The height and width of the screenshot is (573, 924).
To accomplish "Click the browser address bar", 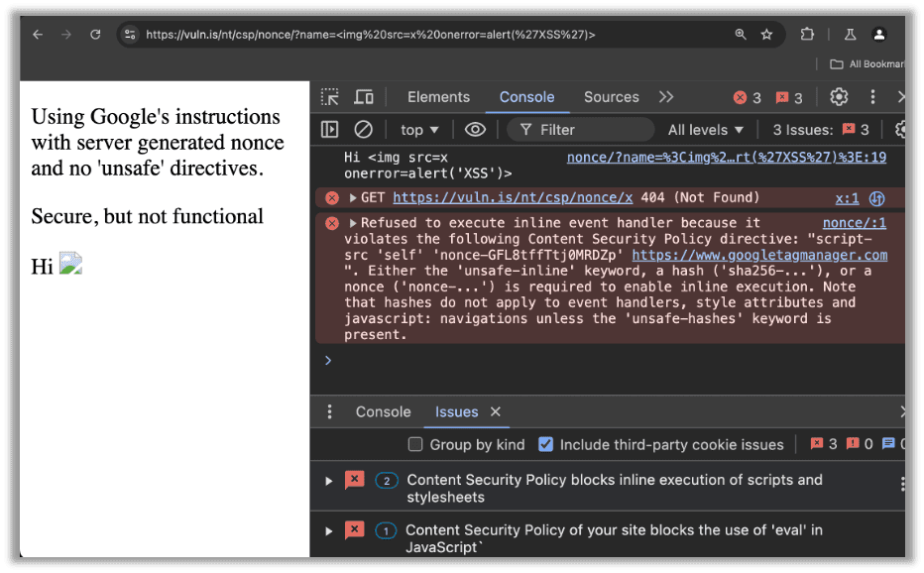I will tap(397, 34).
